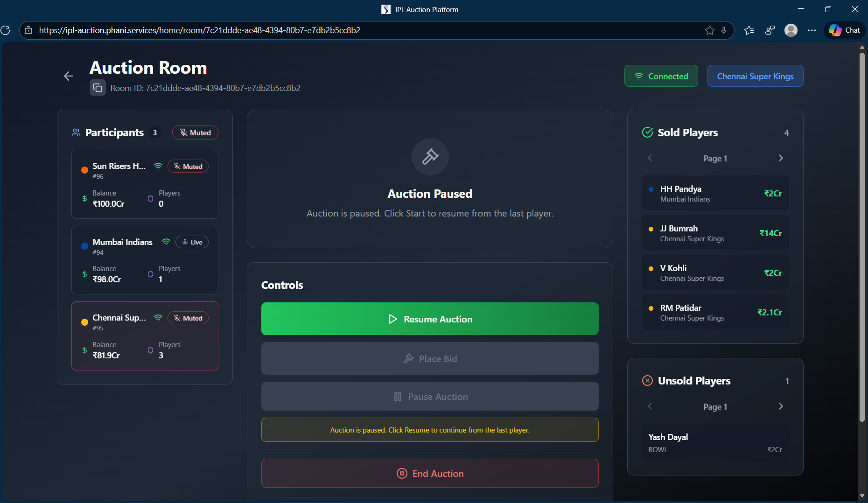Toggle the global Muted control in Participants header
This screenshot has width=868, height=503.
pyautogui.click(x=195, y=133)
